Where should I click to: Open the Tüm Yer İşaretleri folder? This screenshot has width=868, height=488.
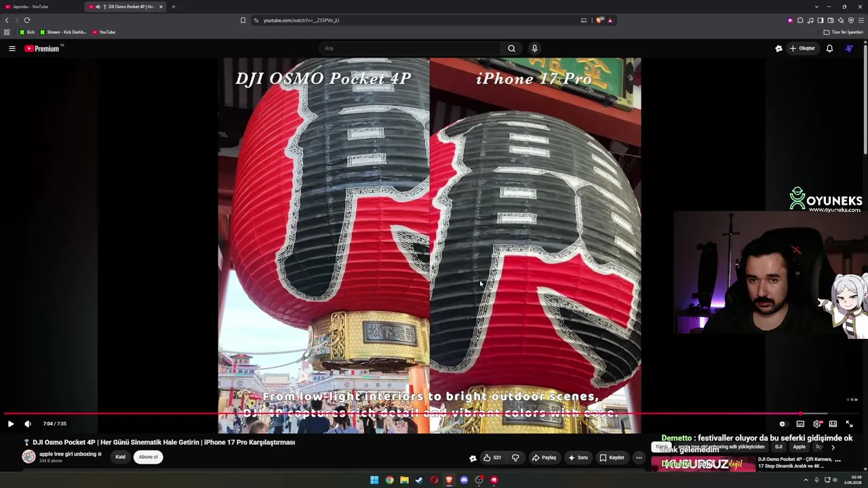[x=844, y=32]
